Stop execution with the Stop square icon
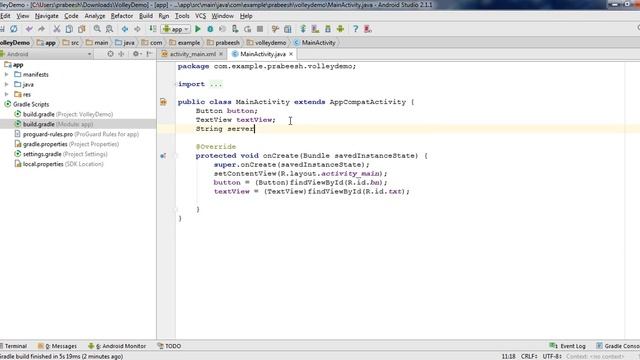This screenshot has width=640, height=360. pyautogui.click(x=260, y=29)
